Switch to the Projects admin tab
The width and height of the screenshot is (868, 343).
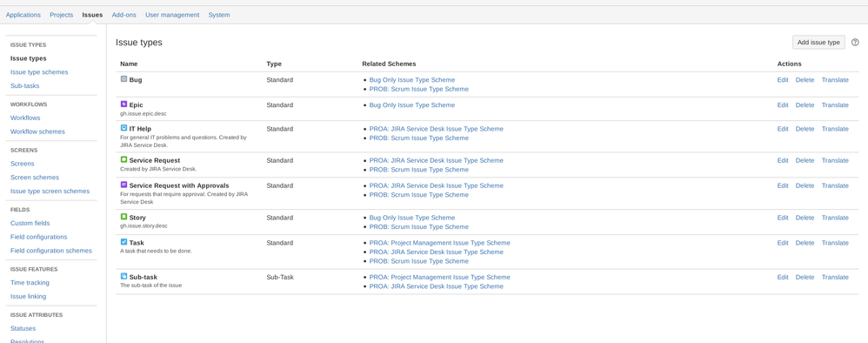click(x=62, y=15)
